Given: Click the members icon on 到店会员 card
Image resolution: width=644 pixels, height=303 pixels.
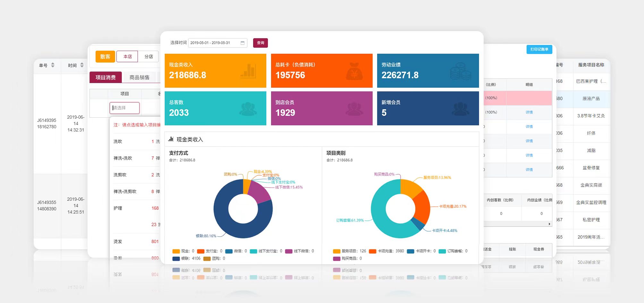Looking at the screenshot, I should [x=354, y=109].
